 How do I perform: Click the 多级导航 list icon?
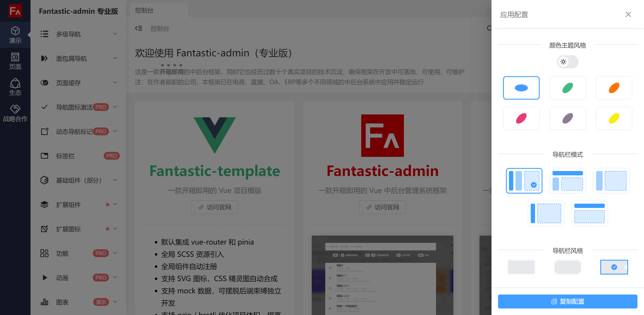tap(44, 34)
